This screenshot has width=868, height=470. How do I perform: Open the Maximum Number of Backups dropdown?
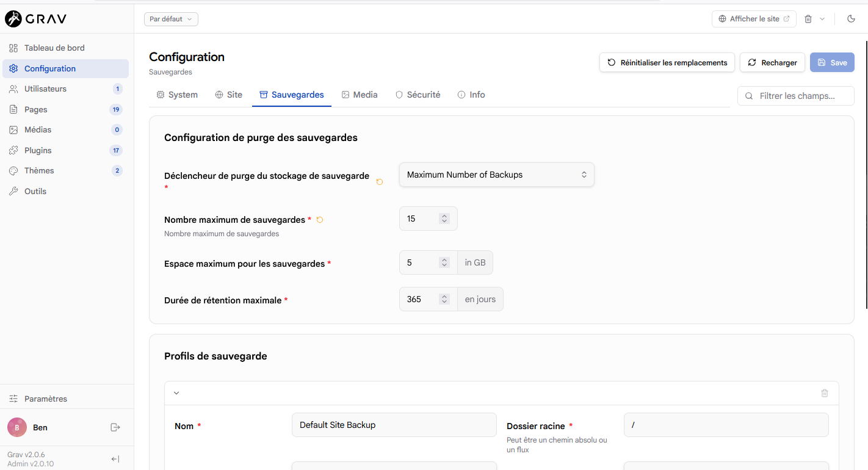[496, 175]
